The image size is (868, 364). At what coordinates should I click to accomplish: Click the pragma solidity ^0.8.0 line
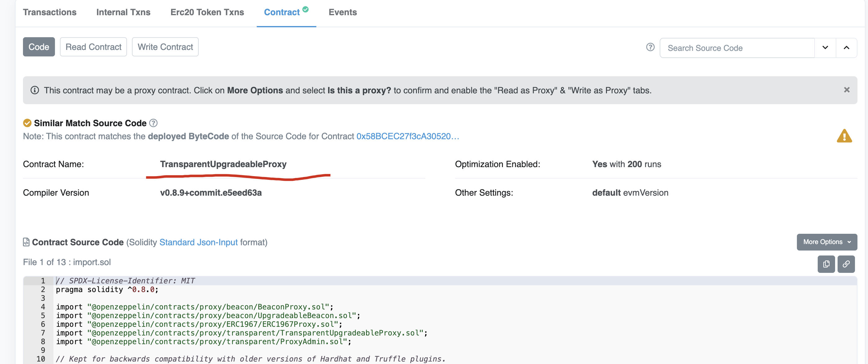click(107, 289)
